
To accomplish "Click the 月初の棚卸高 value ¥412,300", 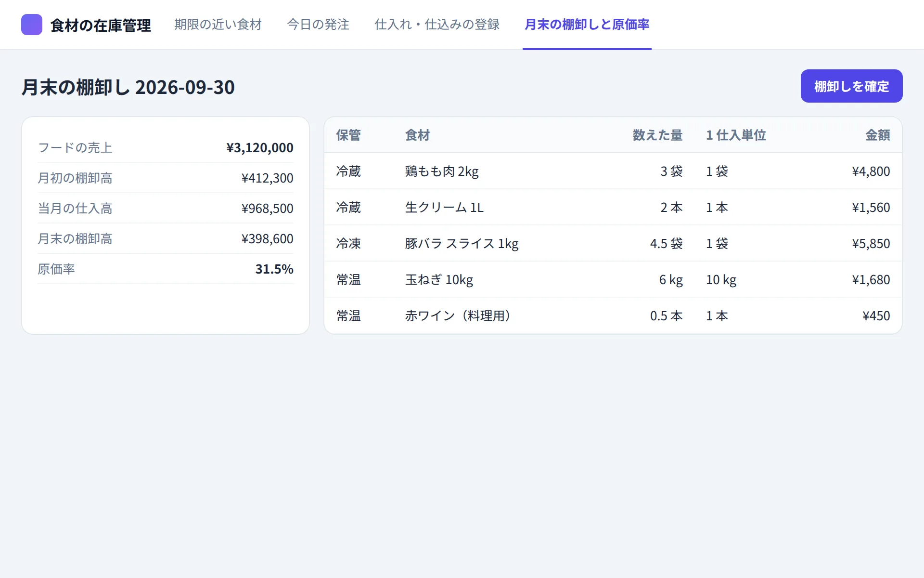I will pos(267,178).
